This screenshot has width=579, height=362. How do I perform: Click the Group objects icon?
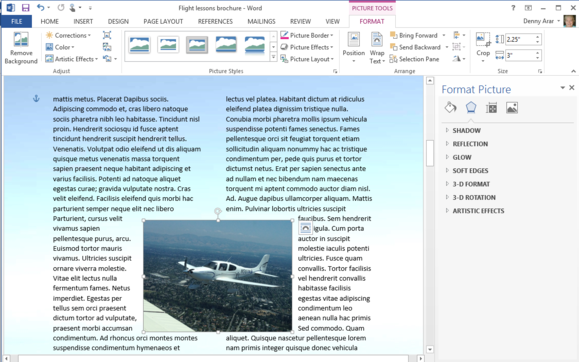459,47
